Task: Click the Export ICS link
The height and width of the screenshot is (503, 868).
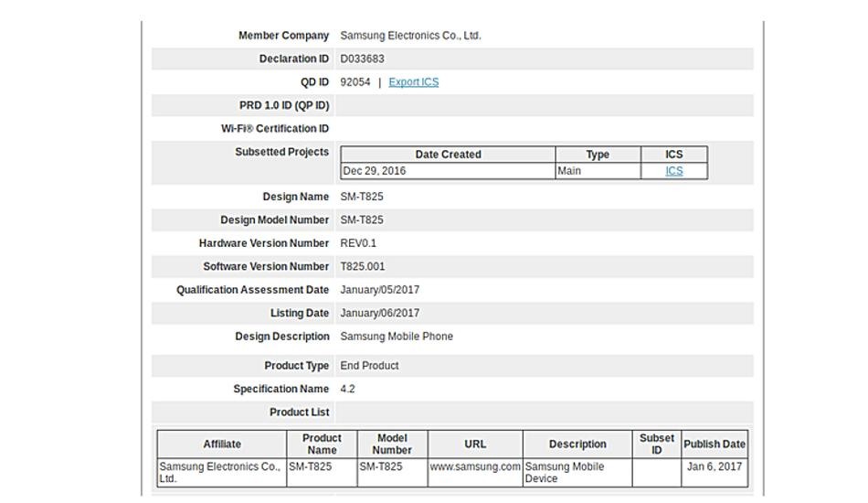Action: (x=413, y=82)
